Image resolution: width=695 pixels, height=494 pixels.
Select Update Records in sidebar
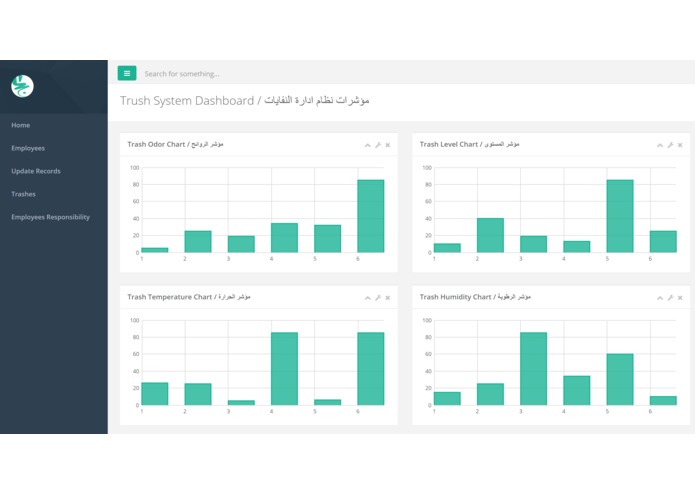click(x=36, y=171)
